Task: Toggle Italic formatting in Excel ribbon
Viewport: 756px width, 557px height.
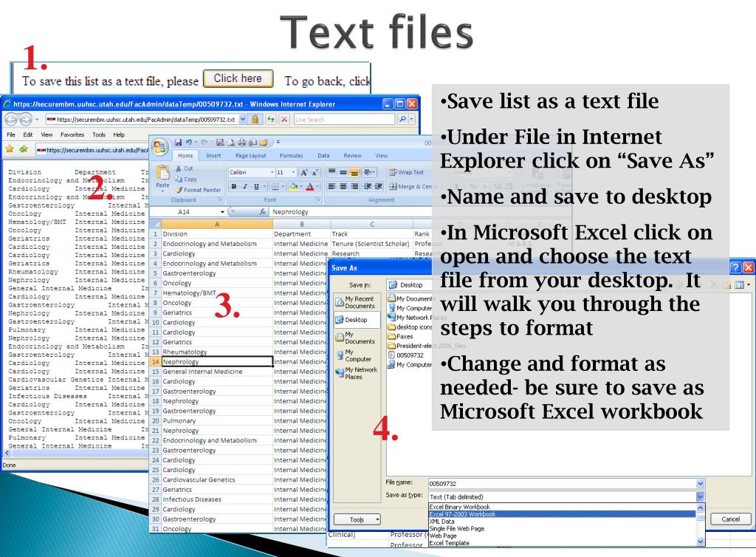Action: [245, 187]
